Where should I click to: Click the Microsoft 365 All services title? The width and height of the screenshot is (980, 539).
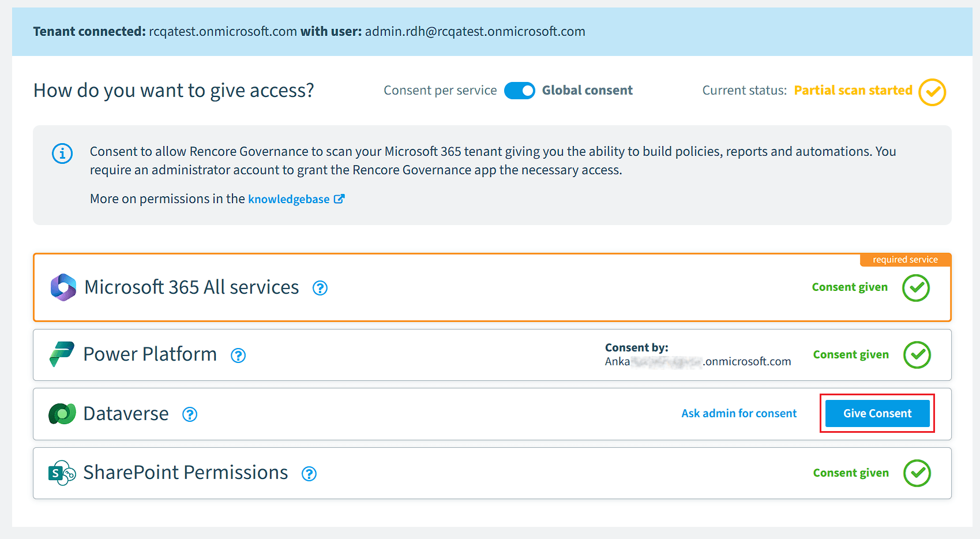192,287
